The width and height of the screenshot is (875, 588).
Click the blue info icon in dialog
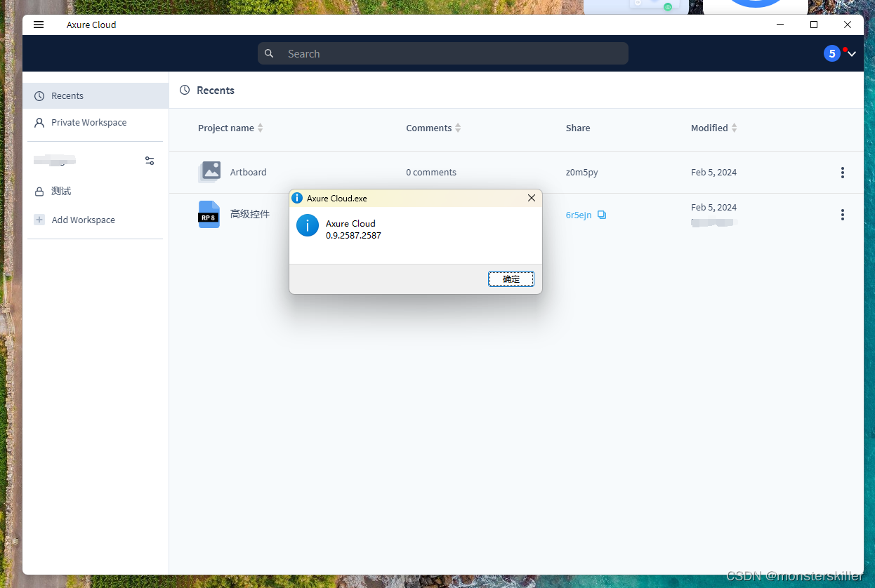point(308,225)
